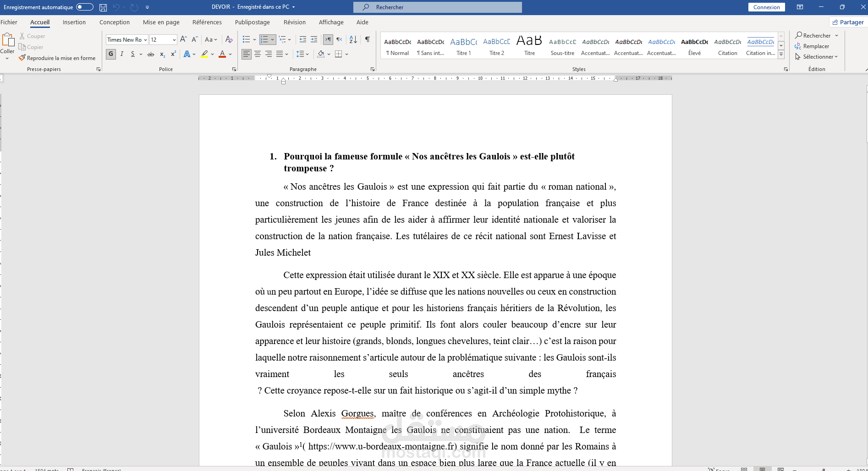The height and width of the screenshot is (471, 868).
Task: Apply superscript formatting
Action: [173, 54]
